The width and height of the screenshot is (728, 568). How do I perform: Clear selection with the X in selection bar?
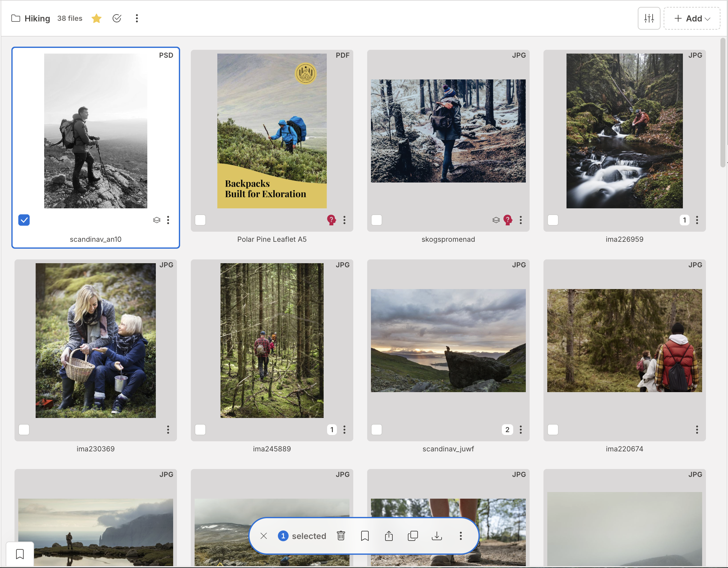point(264,536)
